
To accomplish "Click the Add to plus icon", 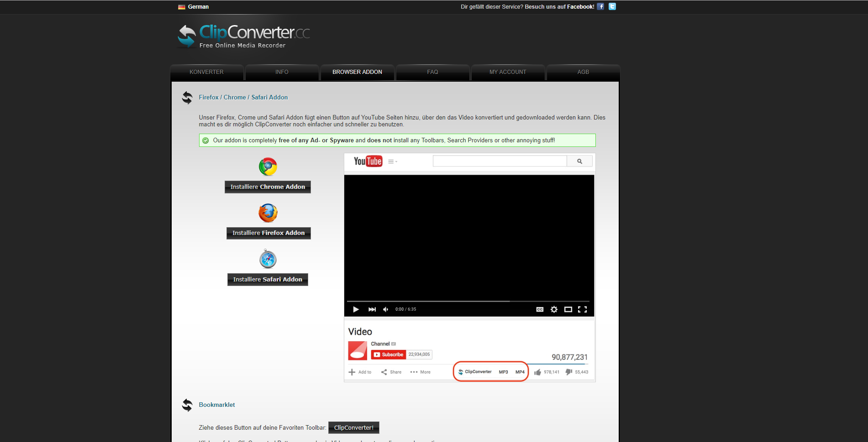I will click(352, 372).
